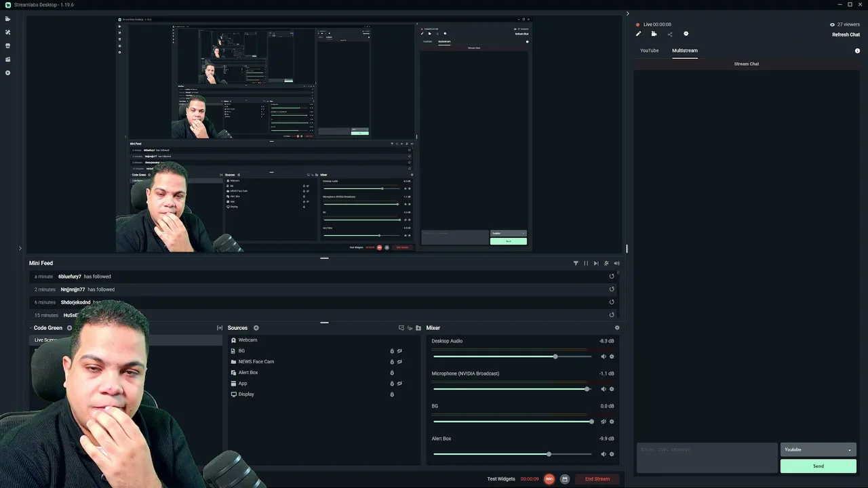Image resolution: width=868 pixels, height=488 pixels.
Task: Click into the chat message input field
Action: (x=707, y=457)
